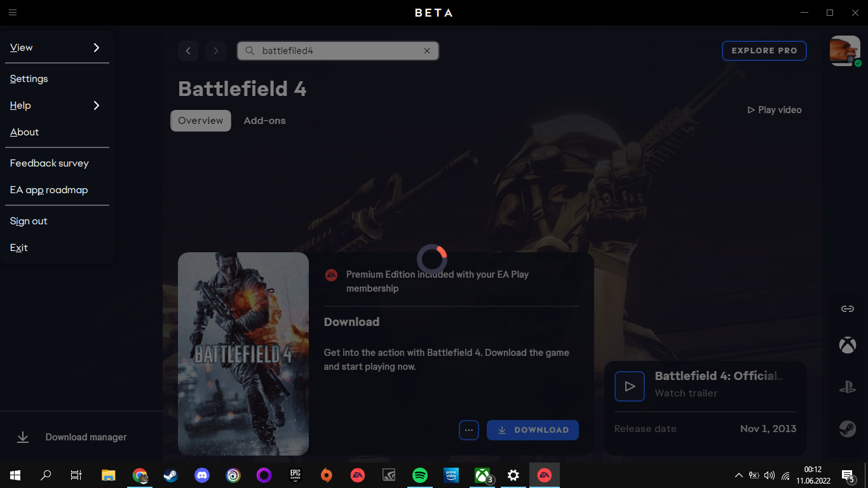Go forward with the right arrow button
868x488 pixels.
[216, 51]
